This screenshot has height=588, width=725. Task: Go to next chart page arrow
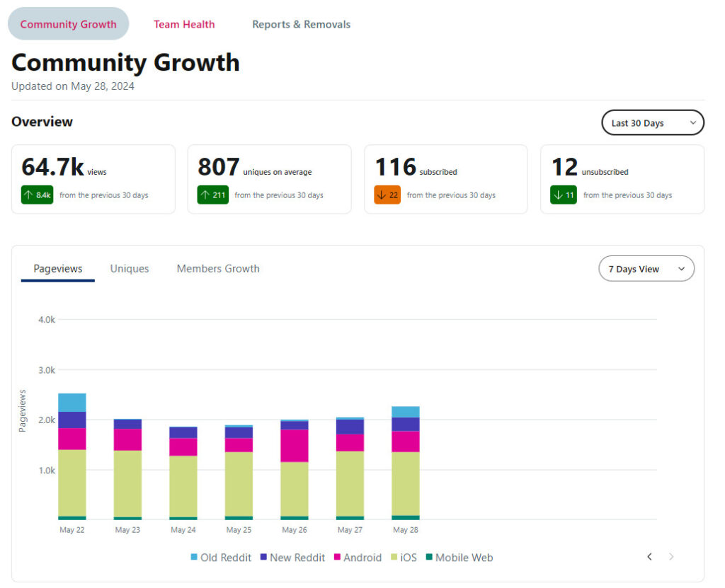tap(671, 557)
